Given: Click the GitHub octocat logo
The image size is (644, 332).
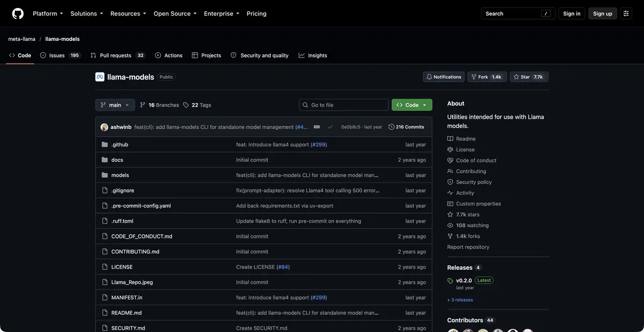Looking at the screenshot, I should pos(18,13).
